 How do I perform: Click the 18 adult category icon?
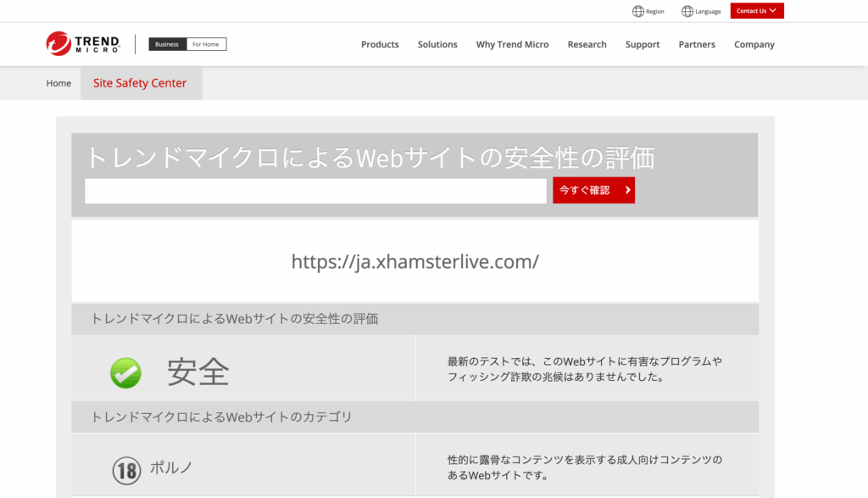[x=127, y=471]
